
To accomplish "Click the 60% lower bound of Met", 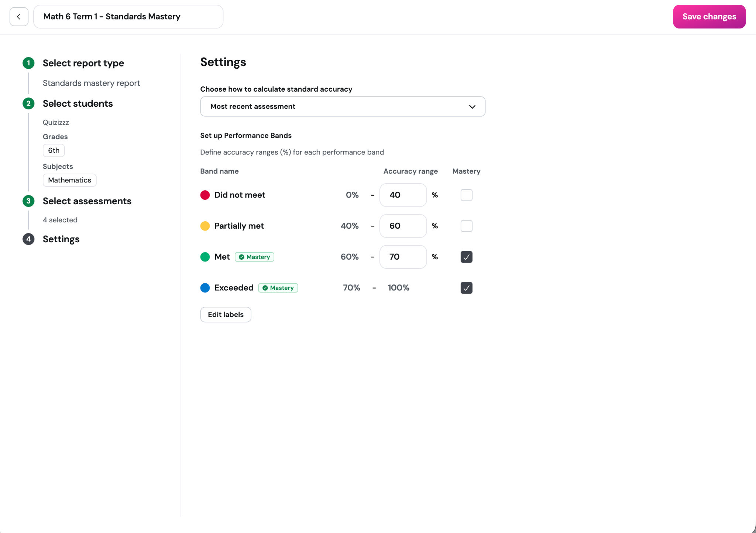I will tap(350, 257).
